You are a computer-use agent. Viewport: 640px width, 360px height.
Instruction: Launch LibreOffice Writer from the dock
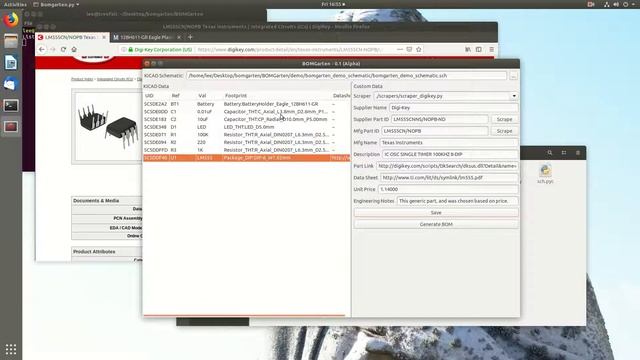click(x=11, y=62)
